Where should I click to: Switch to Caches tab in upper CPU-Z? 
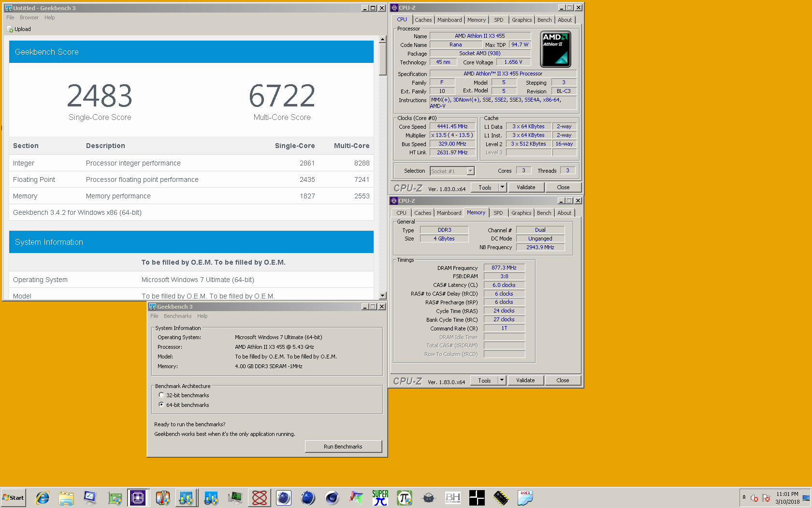[x=423, y=20]
